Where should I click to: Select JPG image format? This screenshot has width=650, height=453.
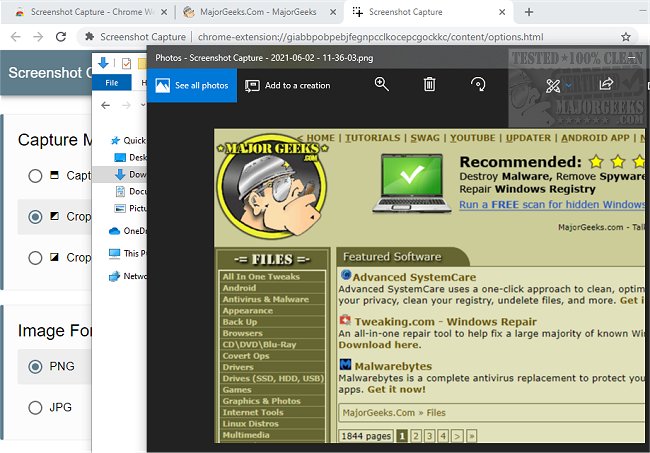tap(35, 407)
